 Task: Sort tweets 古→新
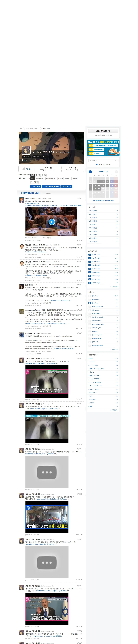[44, 175]
